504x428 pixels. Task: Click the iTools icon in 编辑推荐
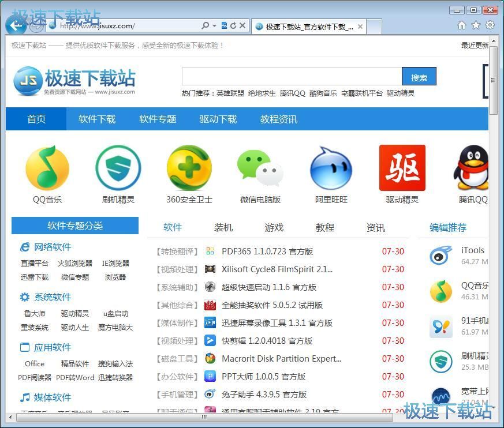[x=440, y=256]
